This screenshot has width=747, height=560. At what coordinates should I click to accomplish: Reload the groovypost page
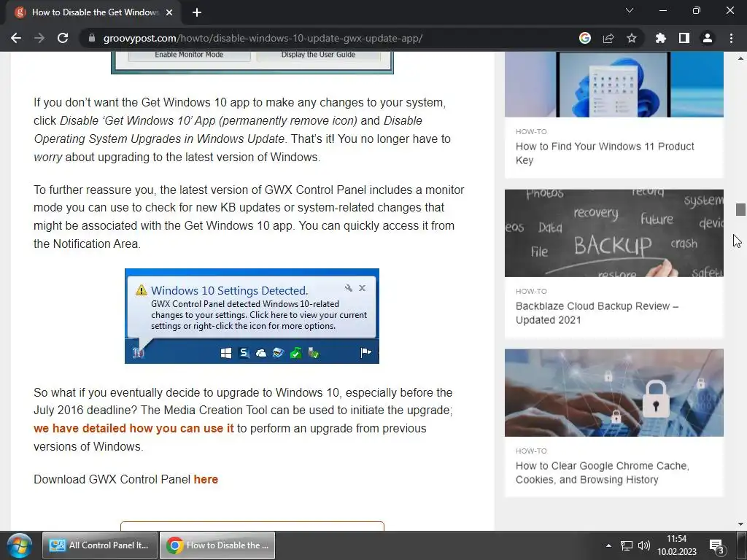click(x=63, y=38)
